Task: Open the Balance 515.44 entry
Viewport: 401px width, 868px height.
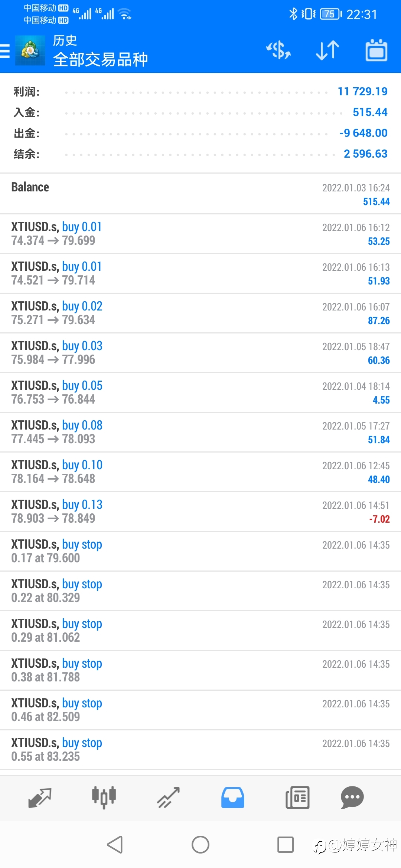Action: click(200, 194)
